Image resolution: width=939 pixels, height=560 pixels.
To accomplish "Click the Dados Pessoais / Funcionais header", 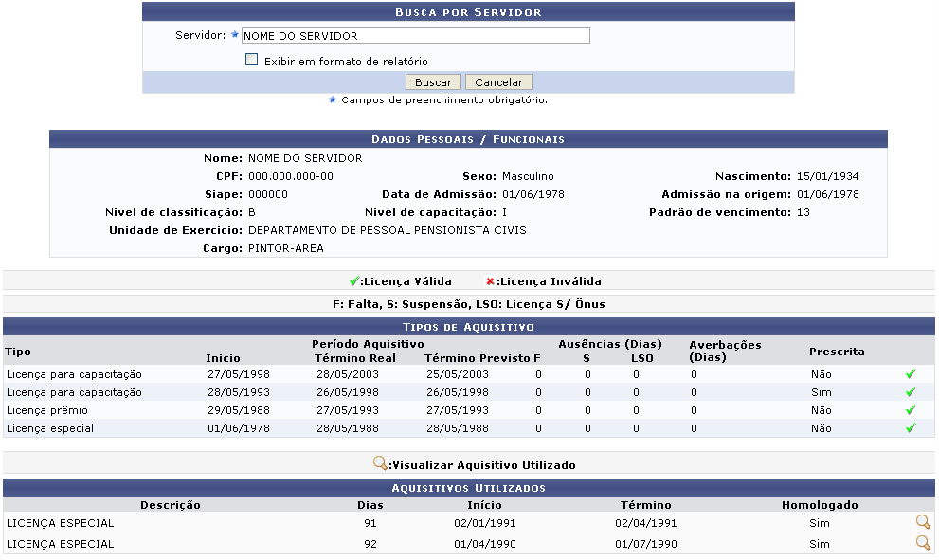I will click(468, 139).
